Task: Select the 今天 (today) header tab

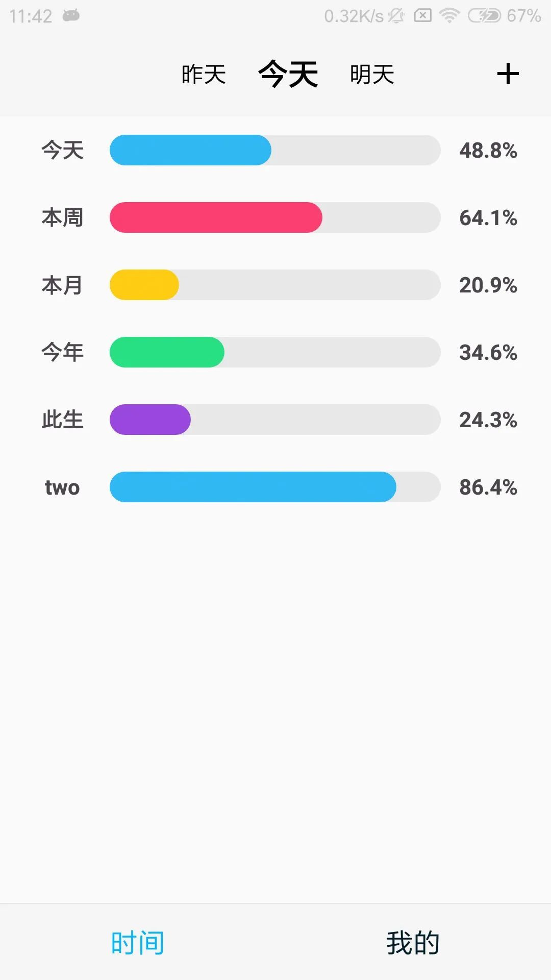Action: click(x=288, y=74)
